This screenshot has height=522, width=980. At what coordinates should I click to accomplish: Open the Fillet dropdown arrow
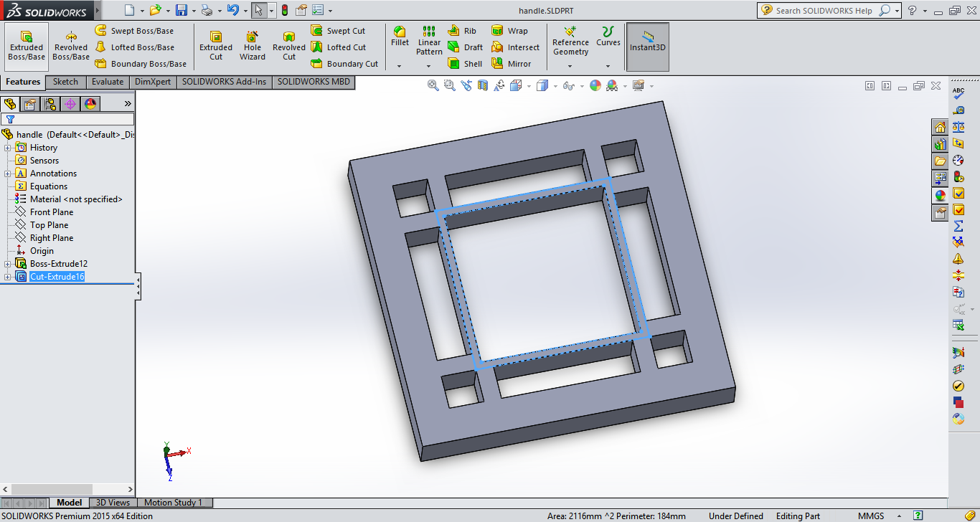point(400,66)
